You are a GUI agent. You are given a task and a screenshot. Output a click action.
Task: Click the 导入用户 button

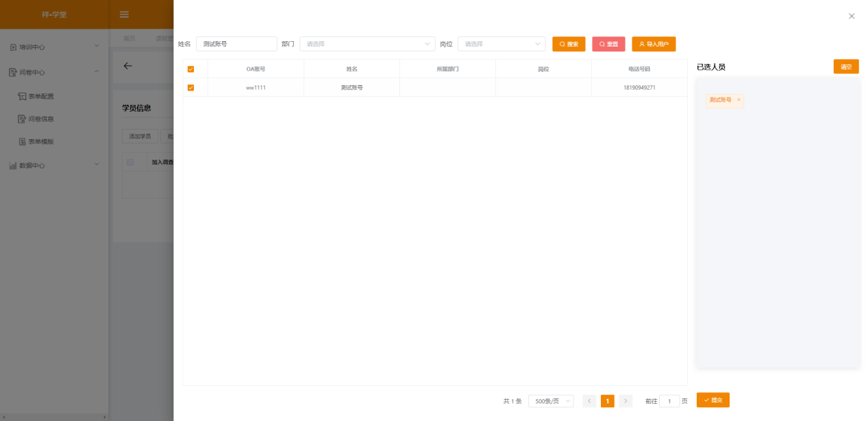[x=654, y=44]
